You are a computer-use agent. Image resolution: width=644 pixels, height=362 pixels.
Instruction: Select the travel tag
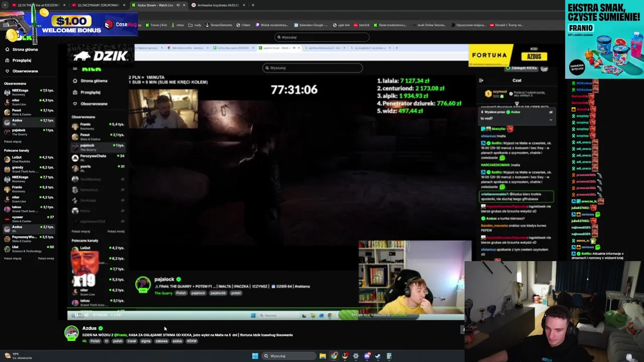coord(132,341)
